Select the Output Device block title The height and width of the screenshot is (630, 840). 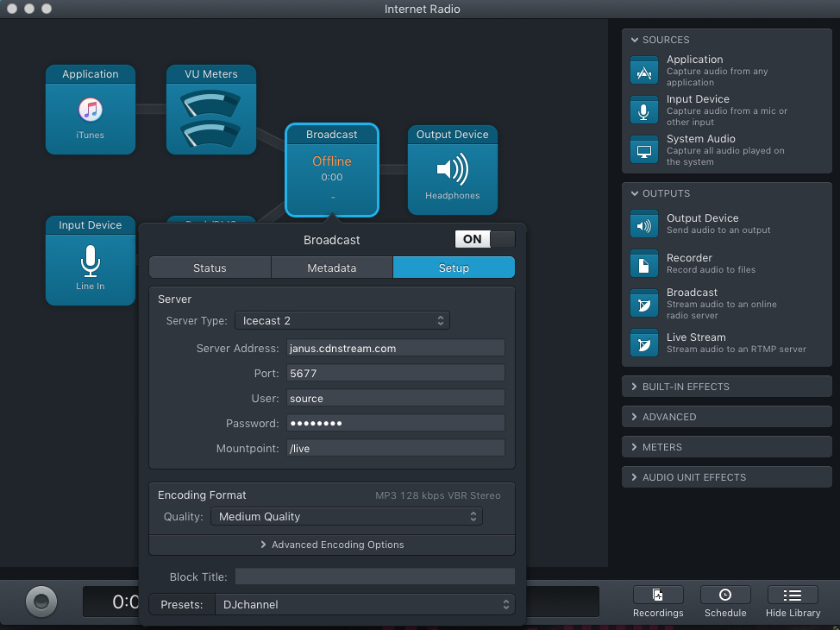click(x=452, y=135)
